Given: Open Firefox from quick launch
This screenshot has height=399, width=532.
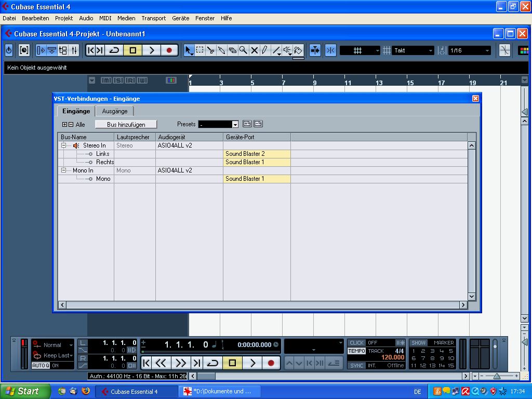Looking at the screenshot, I should (x=86, y=391).
